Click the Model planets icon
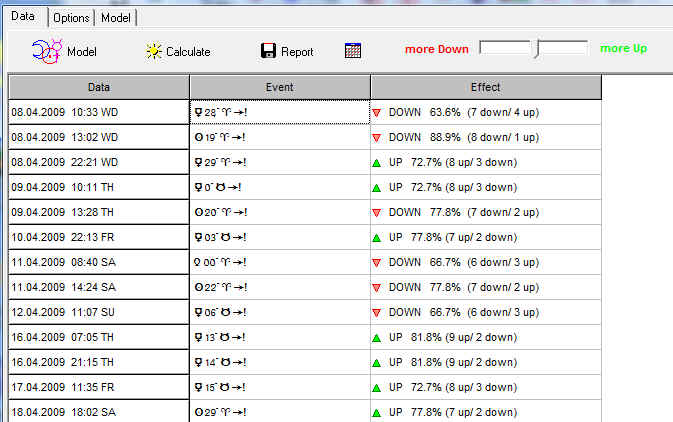This screenshot has width=673, height=422. click(47, 50)
